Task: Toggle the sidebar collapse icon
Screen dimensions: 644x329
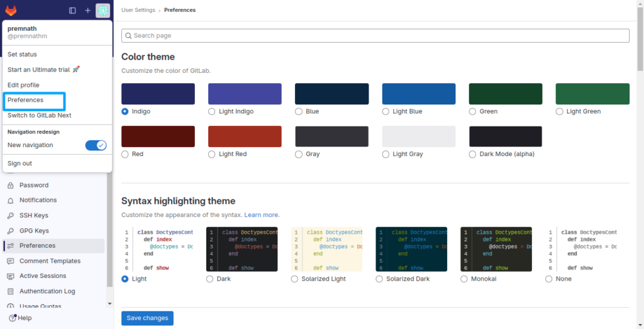Action: 72,11
